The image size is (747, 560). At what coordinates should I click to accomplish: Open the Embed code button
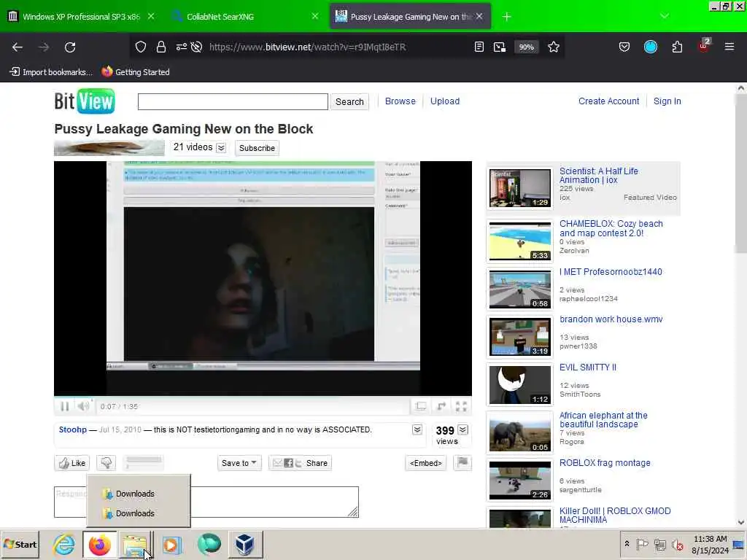point(426,463)
